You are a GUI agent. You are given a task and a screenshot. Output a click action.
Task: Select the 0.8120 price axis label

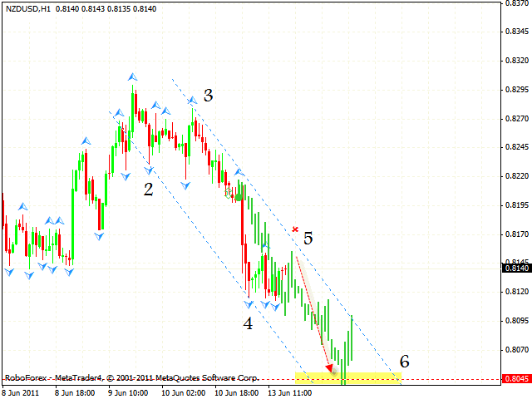tap(517, 292)
